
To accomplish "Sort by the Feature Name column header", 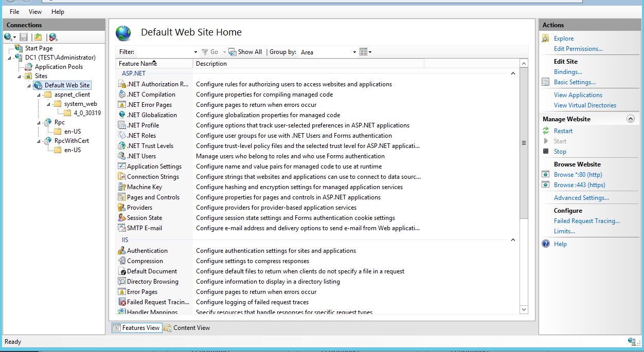I will (154, 64).
